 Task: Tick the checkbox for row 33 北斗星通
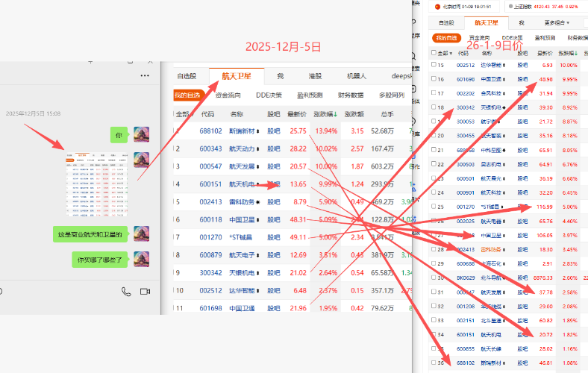coord(434,320)
